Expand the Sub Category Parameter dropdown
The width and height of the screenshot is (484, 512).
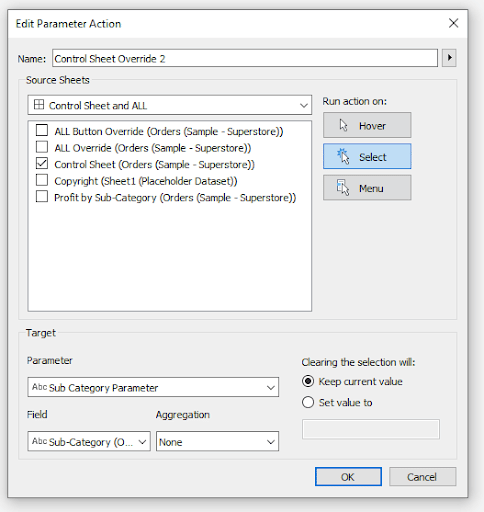tap(153, 387)
